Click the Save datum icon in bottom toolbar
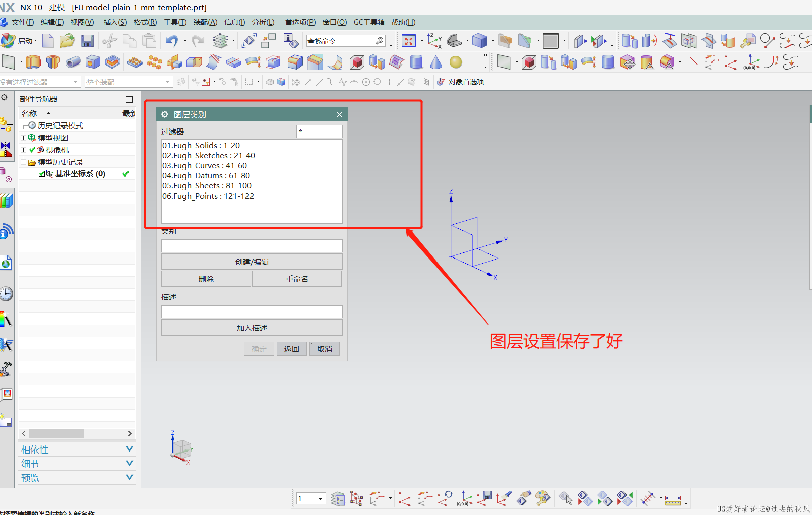This screenshot has width=812, height=515. [x=485, y=498]
